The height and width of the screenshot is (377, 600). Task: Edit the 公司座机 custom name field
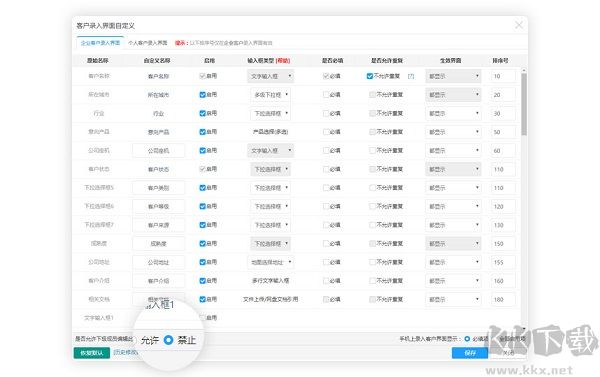point(158,150)
